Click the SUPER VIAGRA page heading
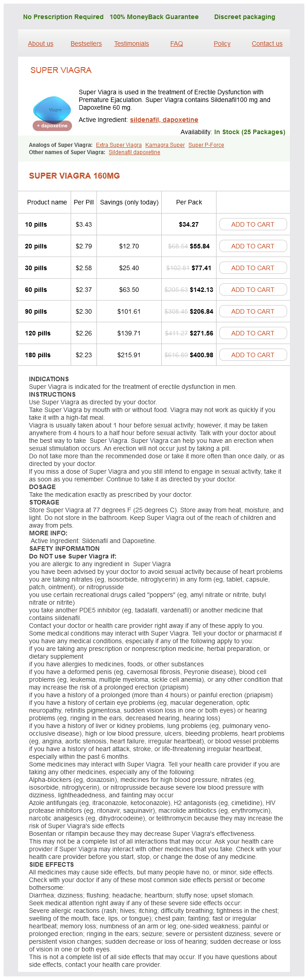 61,70
